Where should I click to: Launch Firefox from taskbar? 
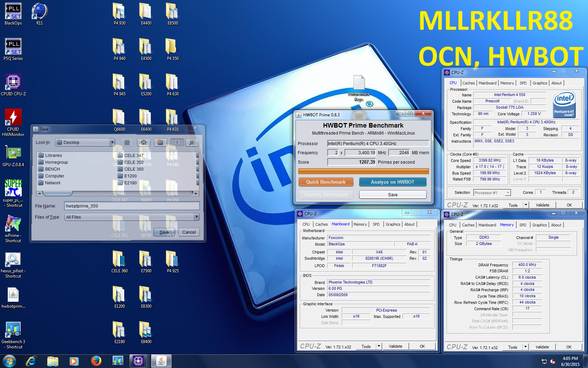point(96,361)
